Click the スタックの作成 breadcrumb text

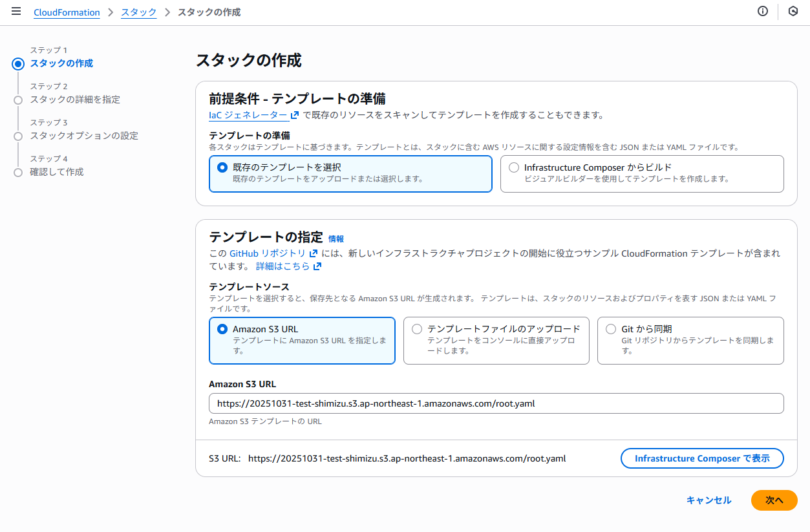pos(209,12)
